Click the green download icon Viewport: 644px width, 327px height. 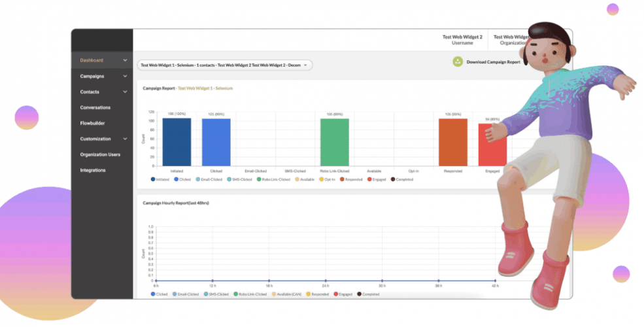[x=458, y=62]
